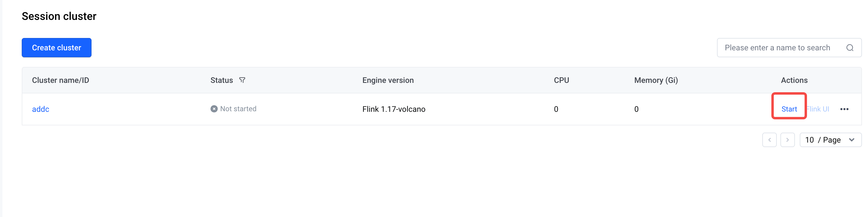
Task: Go to the previous page arrow
Action: click(769, 140)
